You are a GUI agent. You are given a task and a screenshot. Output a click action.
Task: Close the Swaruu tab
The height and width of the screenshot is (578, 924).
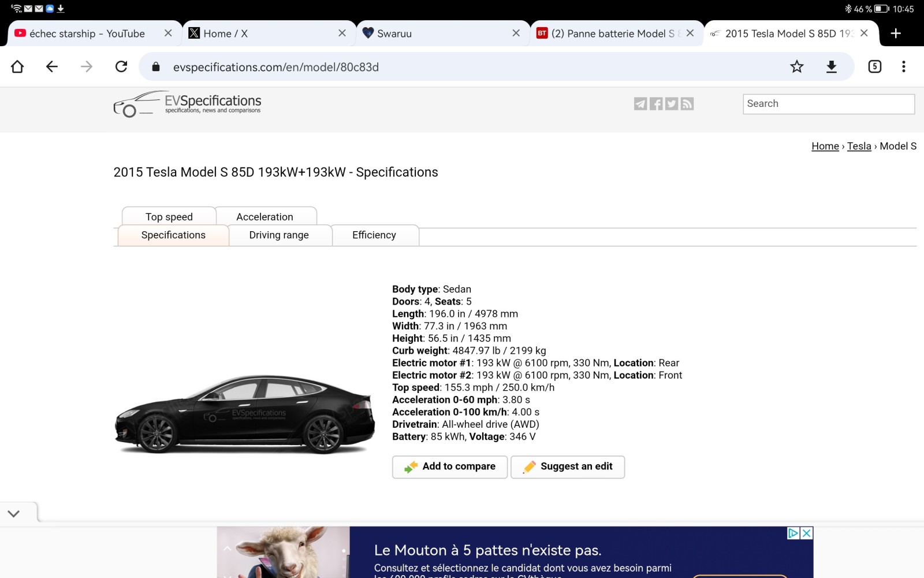click(x=516, y=34)
